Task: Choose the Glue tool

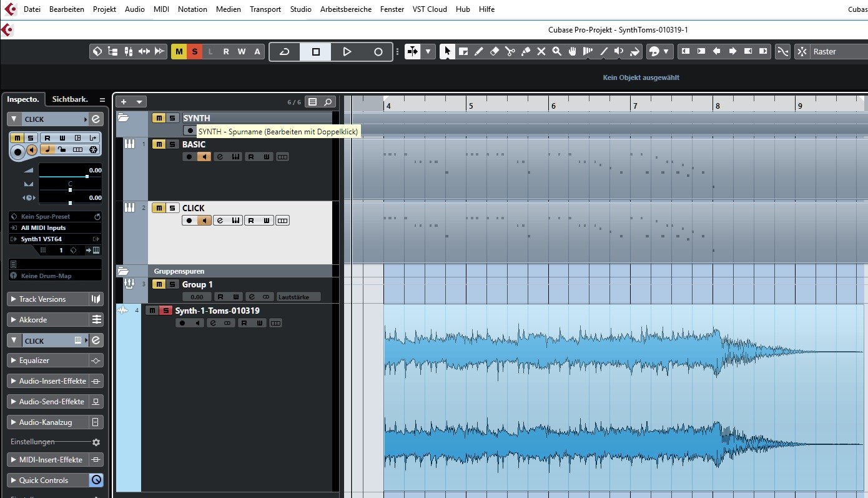Action: pyautogui.click(x=526, y=52)
